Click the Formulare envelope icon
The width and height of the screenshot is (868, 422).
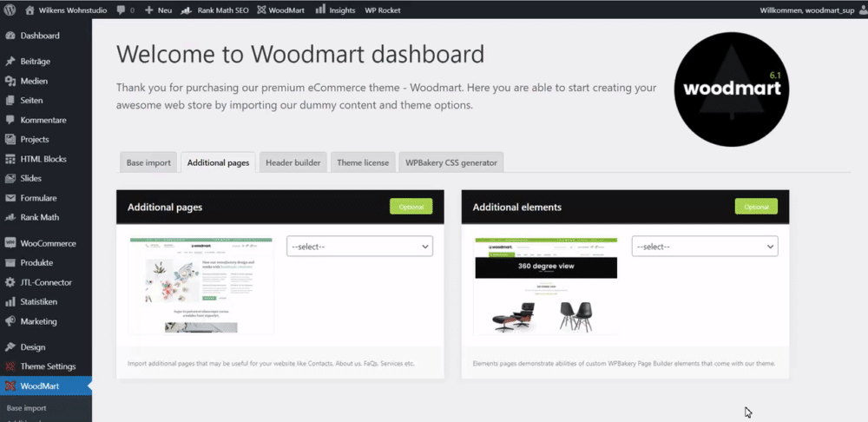pyautogui.click(x=10, y=198)
